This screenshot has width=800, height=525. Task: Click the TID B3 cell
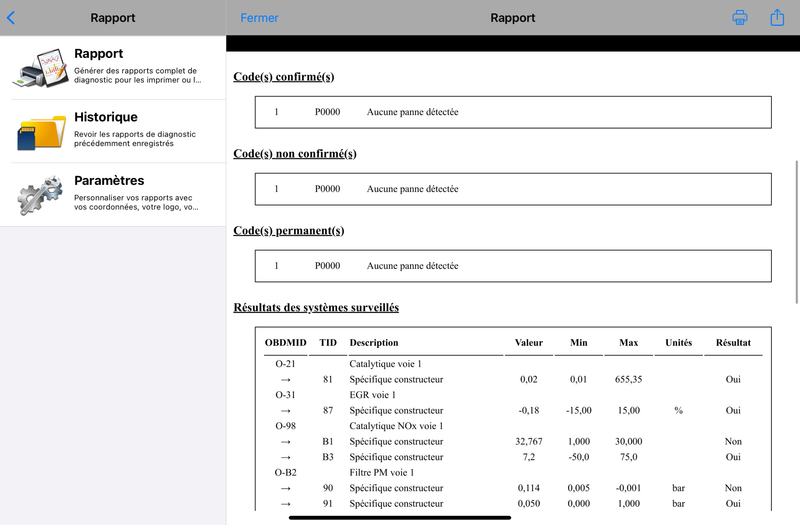(328, 457)
